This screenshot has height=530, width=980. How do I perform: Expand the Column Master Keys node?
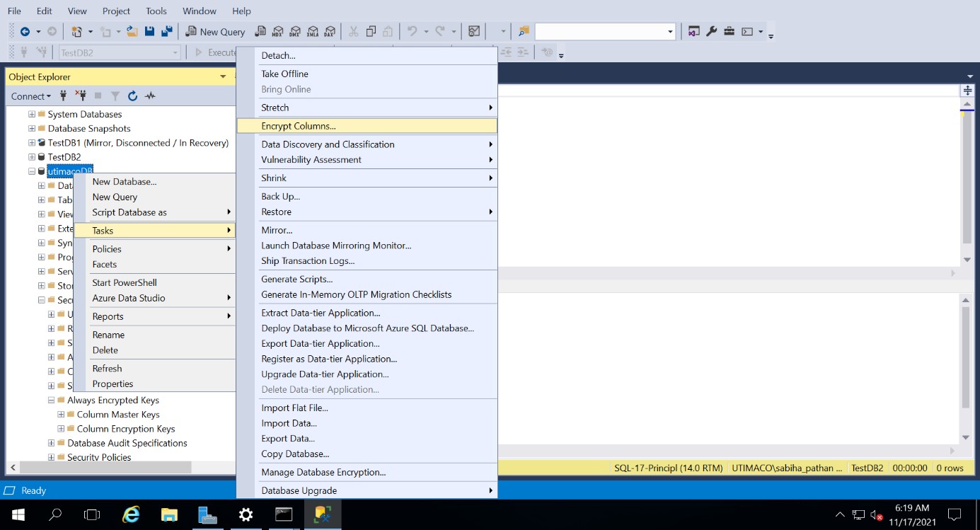pyautogui.click(x=61, y=415)
